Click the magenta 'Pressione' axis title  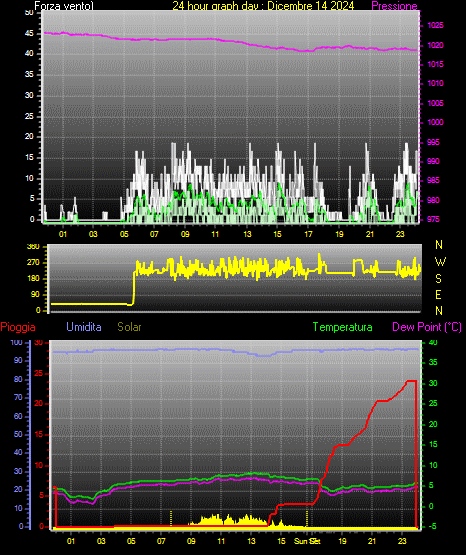394,6
